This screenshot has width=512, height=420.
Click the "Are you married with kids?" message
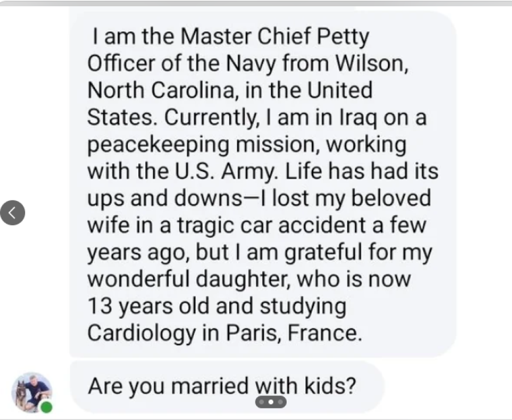click(x=222, y=386)
